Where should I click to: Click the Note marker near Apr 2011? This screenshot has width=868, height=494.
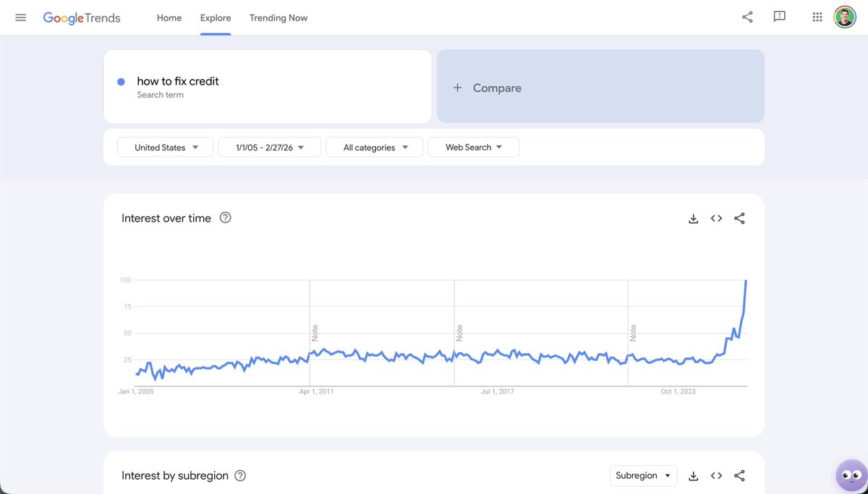pyautogui.click(x=315, y=333)
